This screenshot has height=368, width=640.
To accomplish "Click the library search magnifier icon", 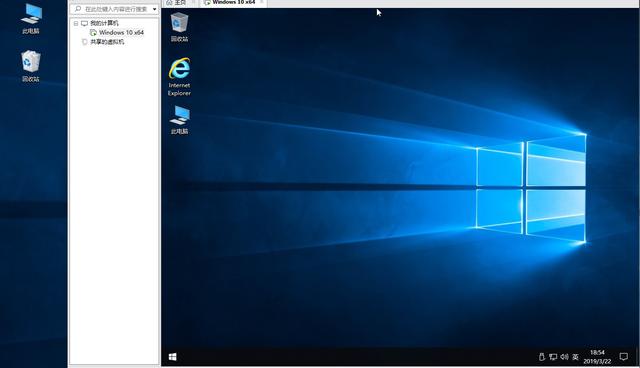I will [78, 9].
